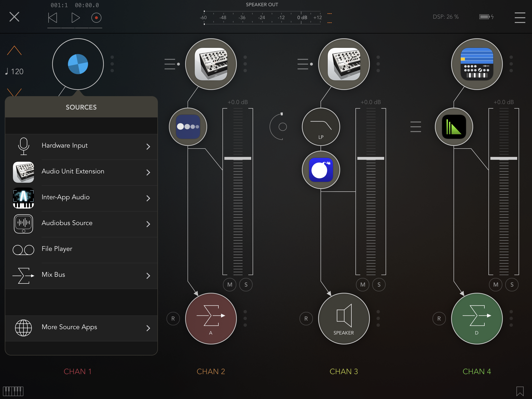
Task: Click the bookmark icon at bottom right
Action: click(520, 391)
